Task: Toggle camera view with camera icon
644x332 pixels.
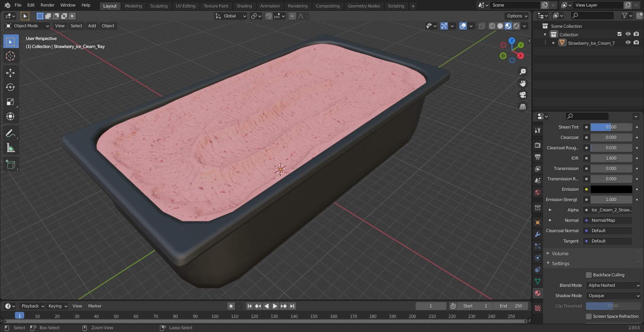Action: [x=522, y=95]
